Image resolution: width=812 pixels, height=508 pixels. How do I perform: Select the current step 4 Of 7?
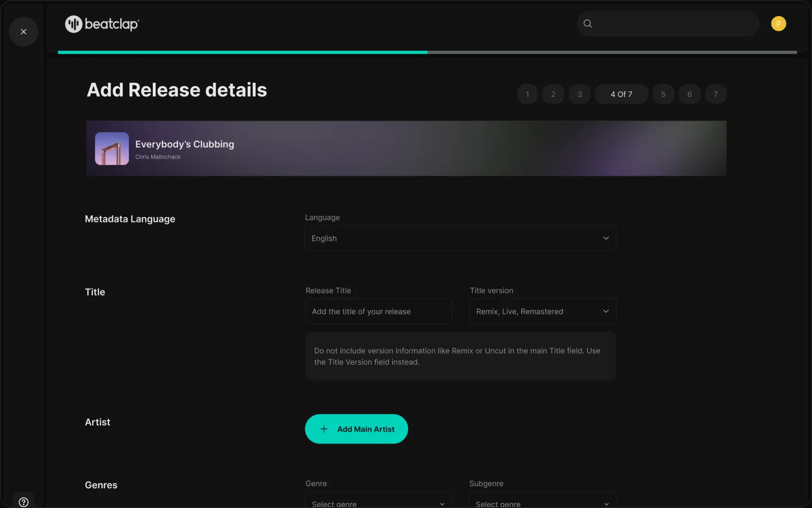(x=621, y=94)
